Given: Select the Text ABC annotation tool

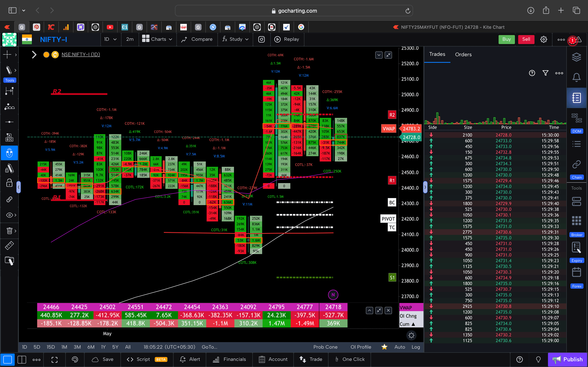Looking at the screenshot, I should tap(9, 137).
